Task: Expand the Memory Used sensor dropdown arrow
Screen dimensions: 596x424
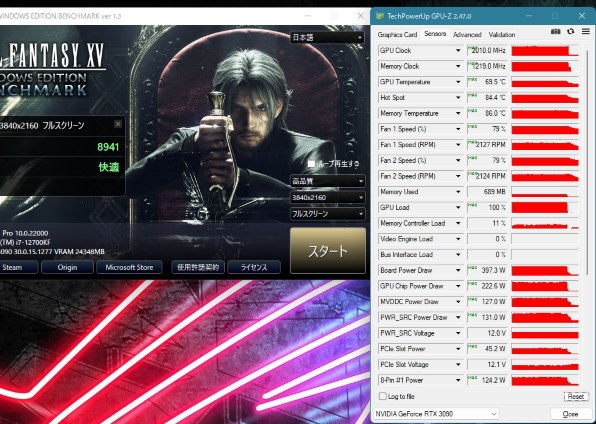Action: (x=458, y=192)
